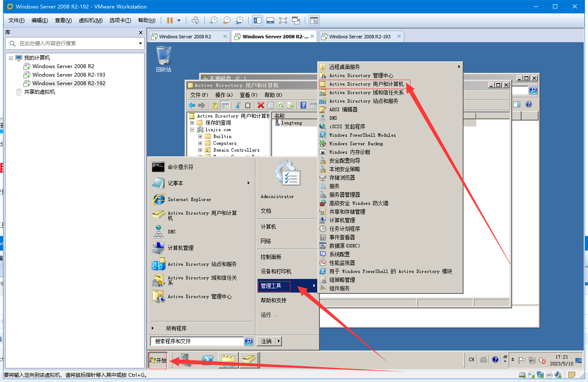Click the refresh icon in AD toolbar

pyautogui.click(x=281, y=105)
